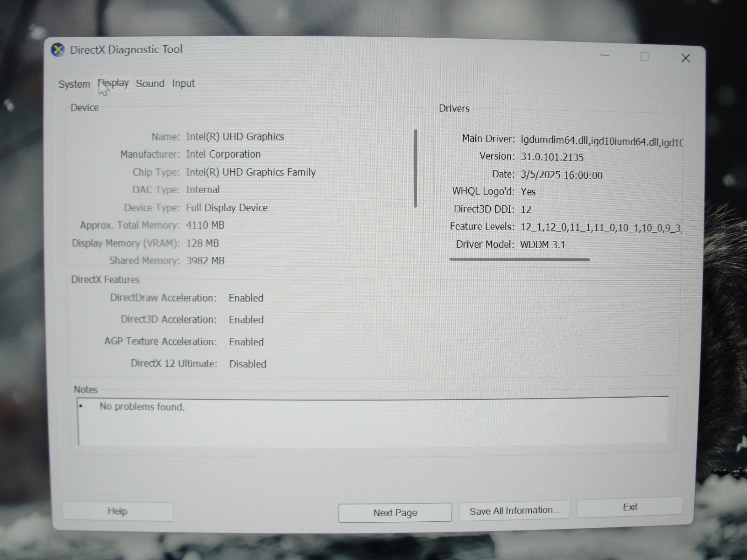This screenshot has width=747, height=560.
Task: Click the Display Memory (VRAM) label
Action: (126, 243)
